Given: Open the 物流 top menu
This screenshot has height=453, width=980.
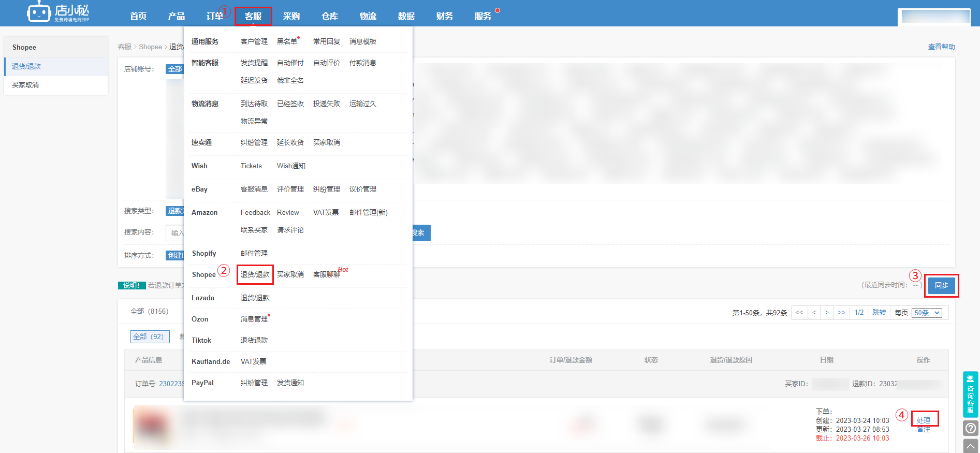Looking at the screenshot, I should [x=368, y=16].
